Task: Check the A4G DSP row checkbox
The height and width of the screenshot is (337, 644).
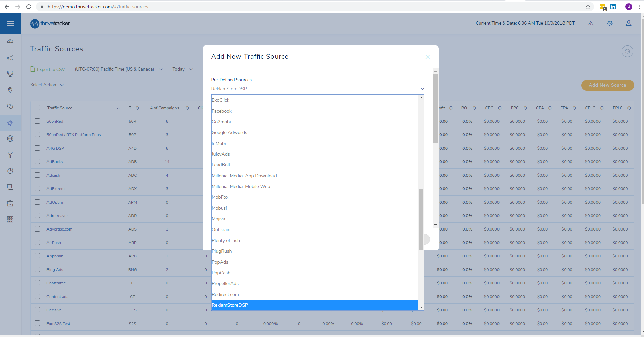Action: 37,148
